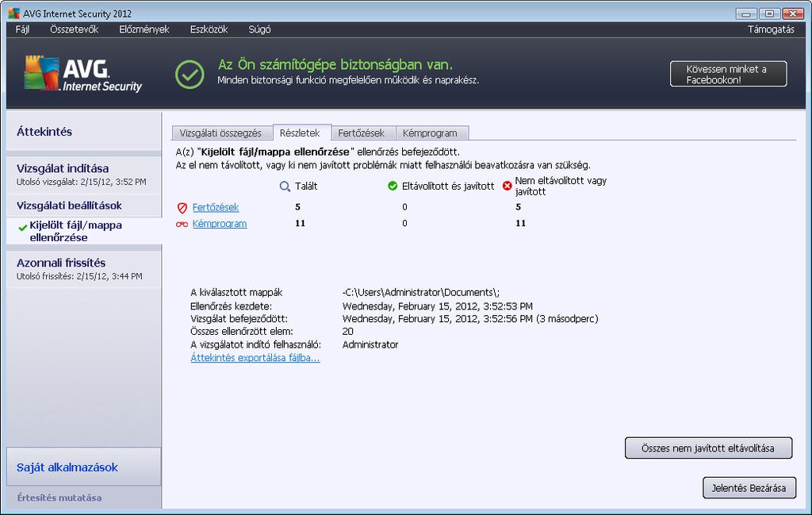Image resolution: width=812 pixels, height=515 pixels.
Task: Click the removed count 0 for Kémprogram
Action: pos(404,223)
